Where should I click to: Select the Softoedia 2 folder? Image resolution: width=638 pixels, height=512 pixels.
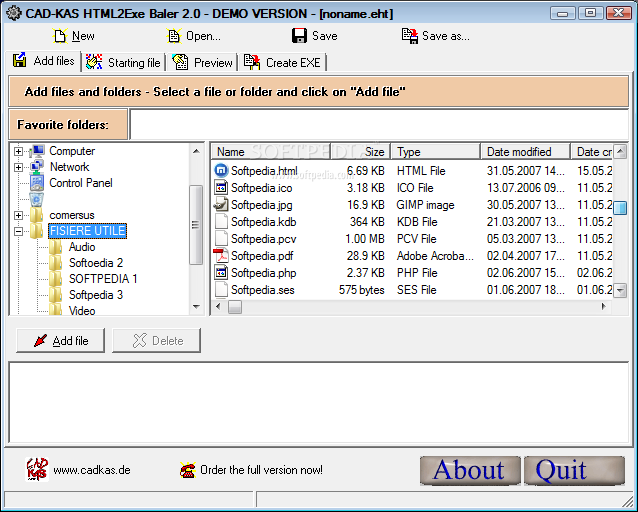coord(96,263)
